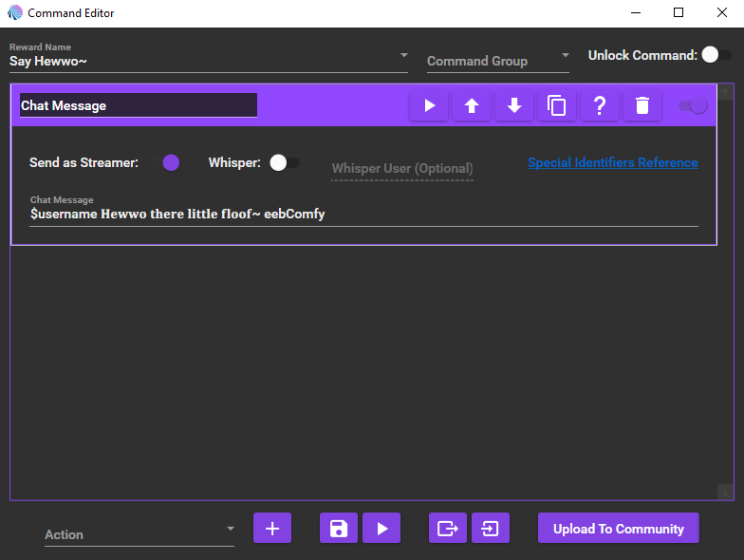
Task: Disable Send as Streamer switch
Action: 167,162
